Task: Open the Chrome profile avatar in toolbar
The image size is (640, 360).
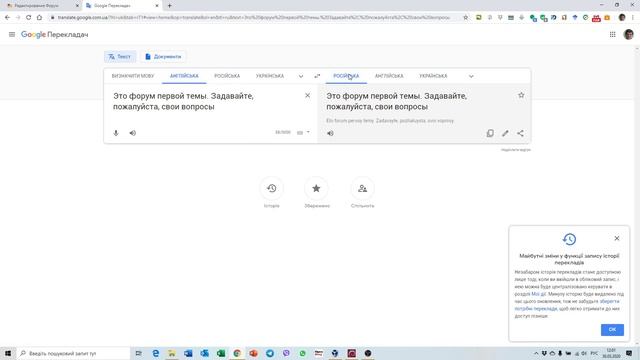Action: click(622, 18)
